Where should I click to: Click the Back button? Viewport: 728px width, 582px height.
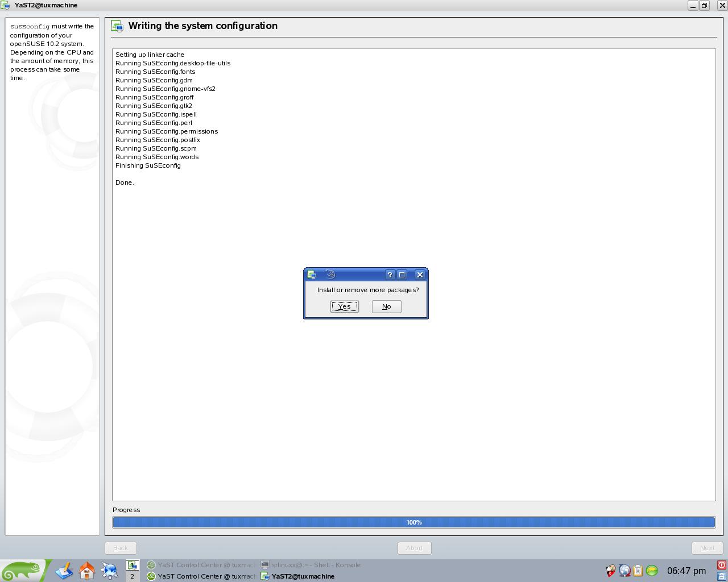pyautogui.click(x=121, y=548)
